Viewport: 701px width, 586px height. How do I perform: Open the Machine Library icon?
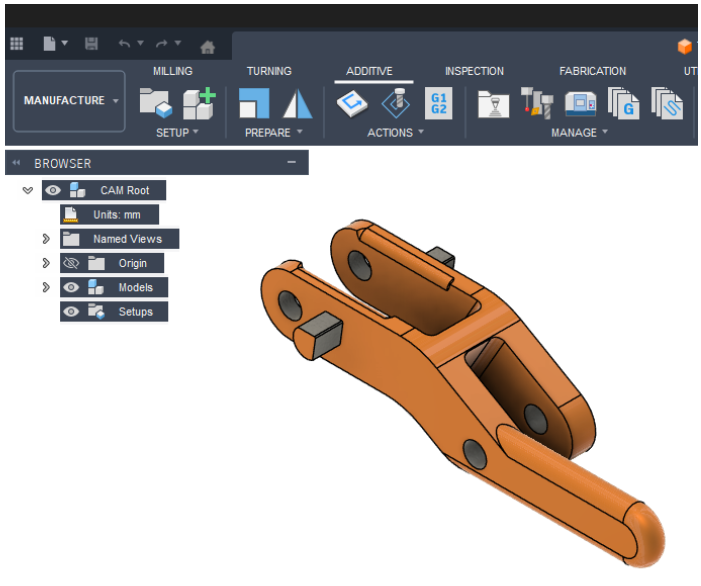coord(580,103)
